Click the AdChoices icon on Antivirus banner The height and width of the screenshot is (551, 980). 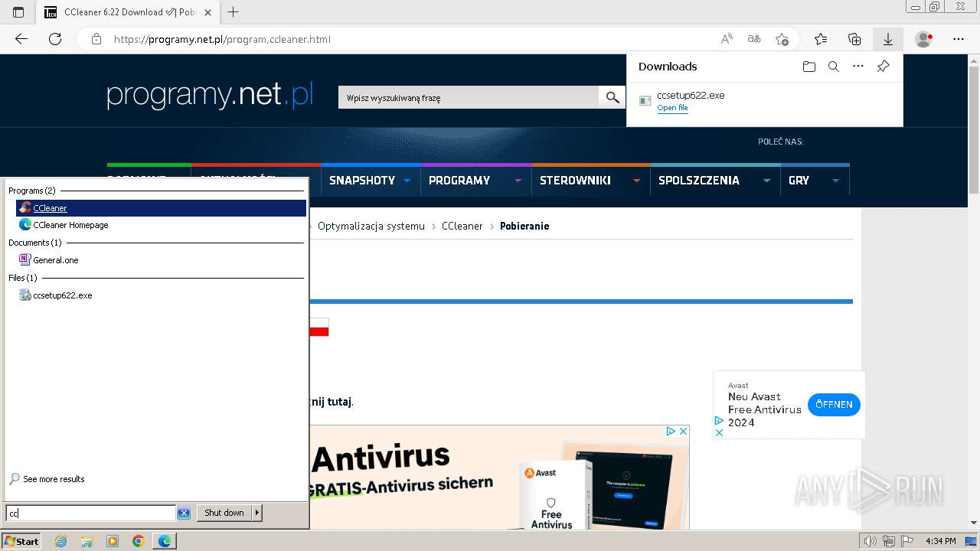point(670,432)
